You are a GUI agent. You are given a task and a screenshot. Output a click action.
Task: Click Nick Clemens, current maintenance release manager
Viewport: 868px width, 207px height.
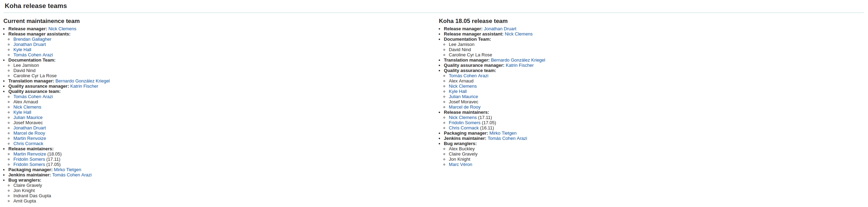(x=62, y=29)
